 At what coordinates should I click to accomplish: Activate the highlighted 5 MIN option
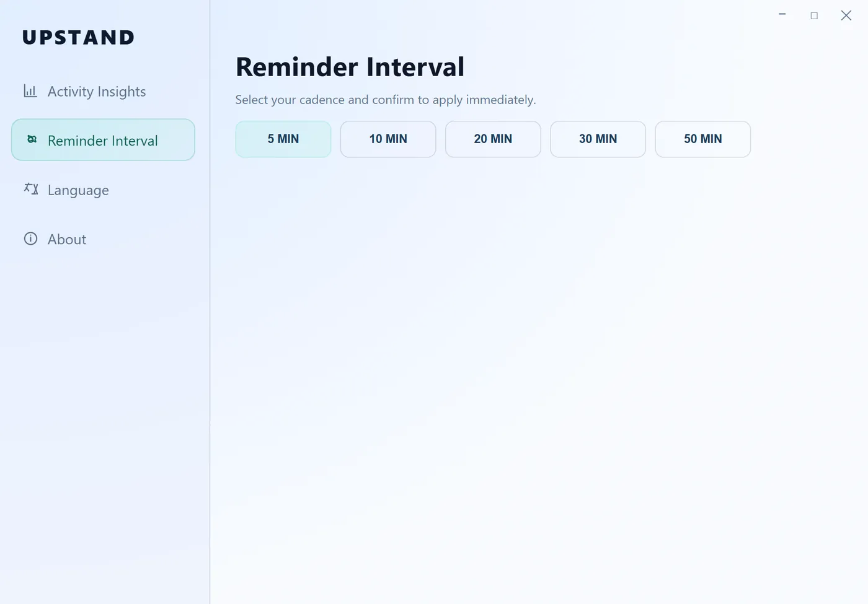point(283,139)
